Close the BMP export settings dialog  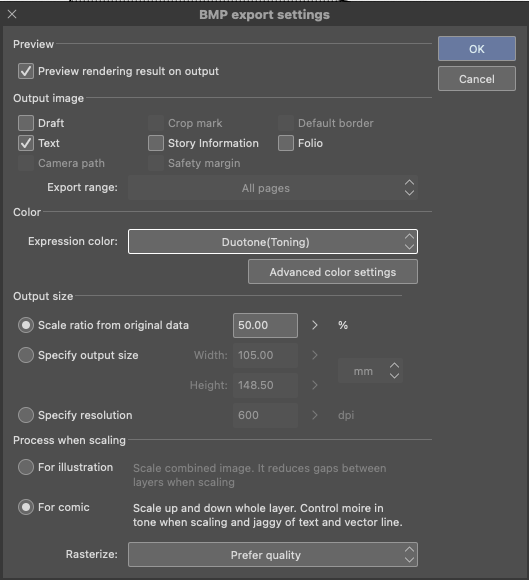(x=12, y=14)
